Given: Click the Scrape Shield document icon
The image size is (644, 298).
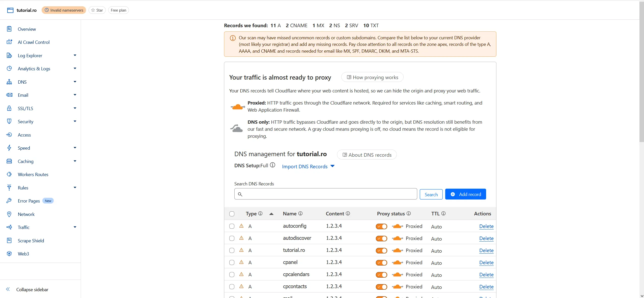Looking at the screenshot, I should [x=9, y=241].
